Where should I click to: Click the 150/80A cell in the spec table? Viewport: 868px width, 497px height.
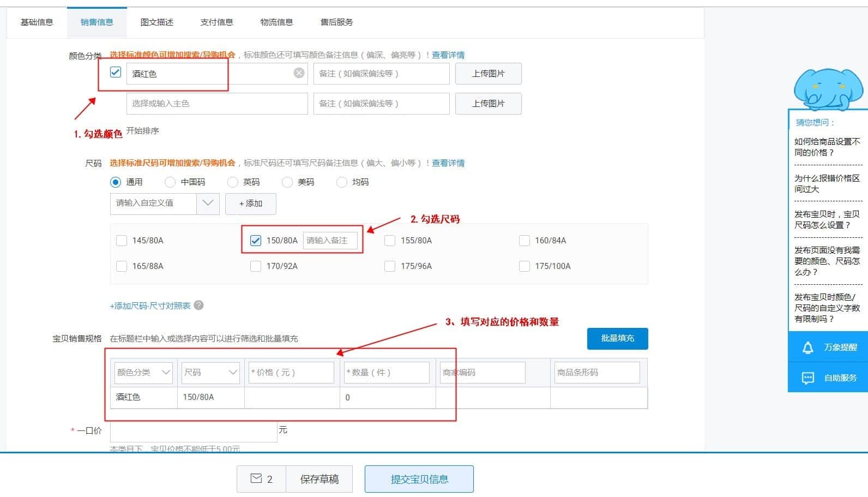pyautogui.click(x=211, y=398)
